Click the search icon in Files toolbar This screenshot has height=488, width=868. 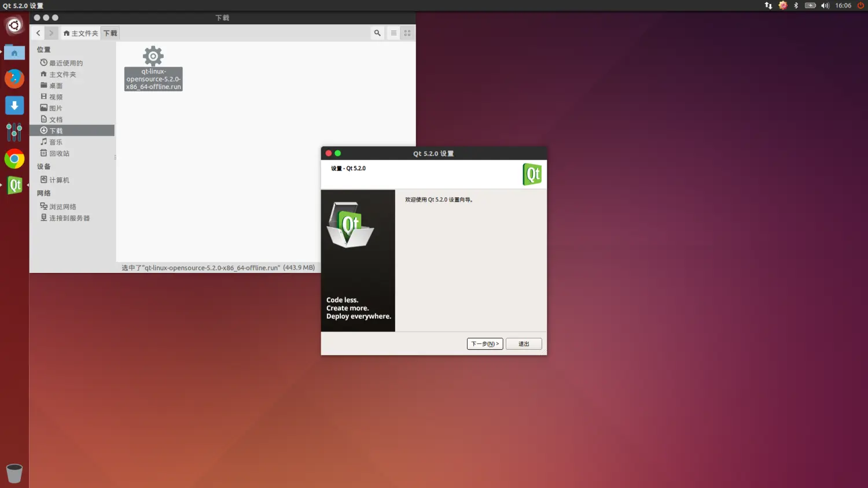(x=377, y=33)
